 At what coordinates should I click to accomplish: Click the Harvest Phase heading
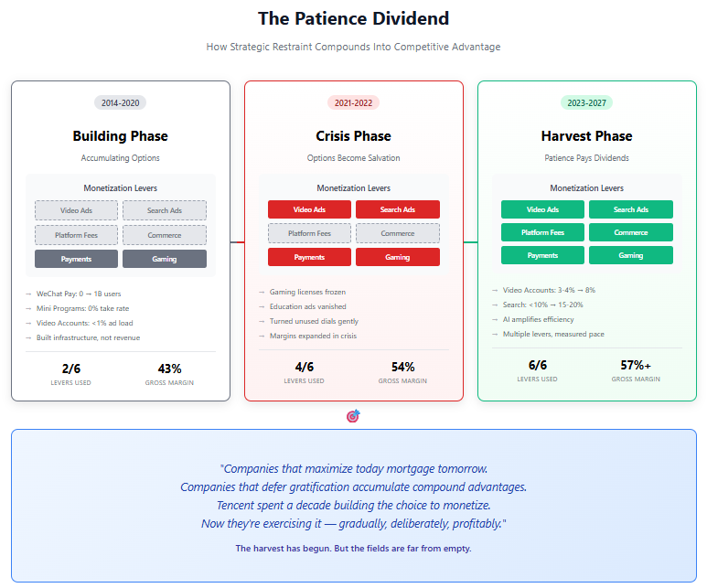[x=586, y=135]
